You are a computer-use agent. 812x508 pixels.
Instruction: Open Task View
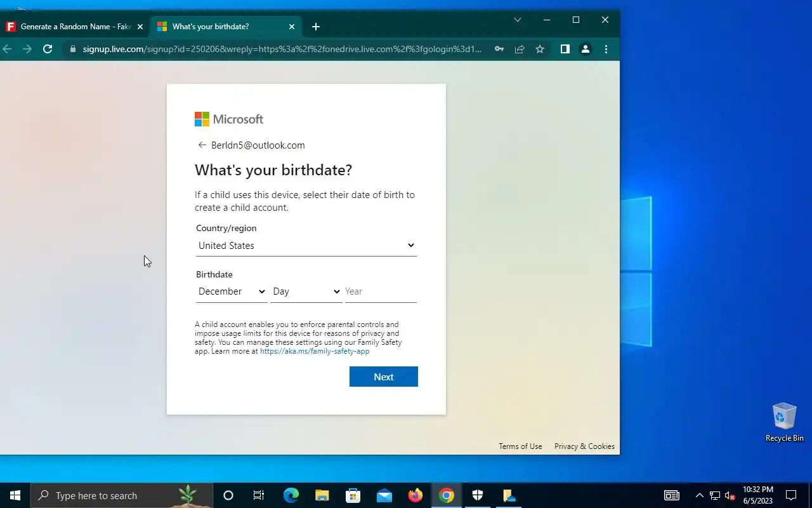pyautogui.click(x=259, y=495)
